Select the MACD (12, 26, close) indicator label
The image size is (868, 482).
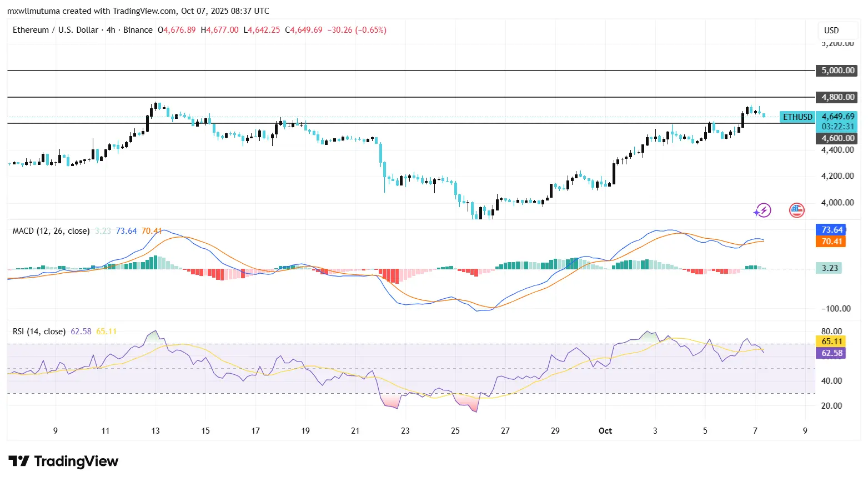[x=51, y=230]
